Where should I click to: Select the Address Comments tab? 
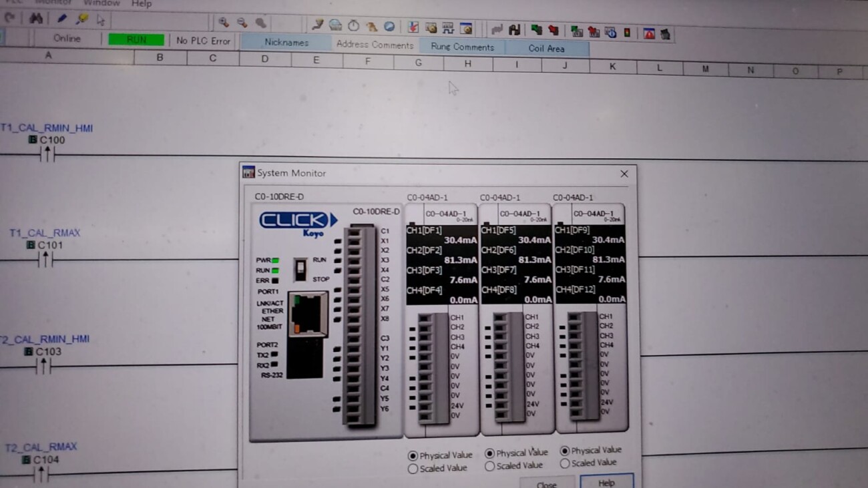375,45
